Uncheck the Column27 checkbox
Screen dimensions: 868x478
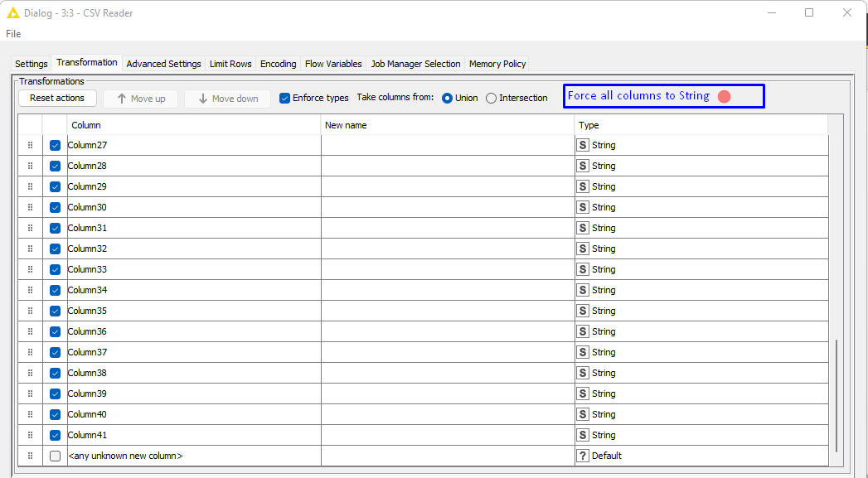coord(55,145)
